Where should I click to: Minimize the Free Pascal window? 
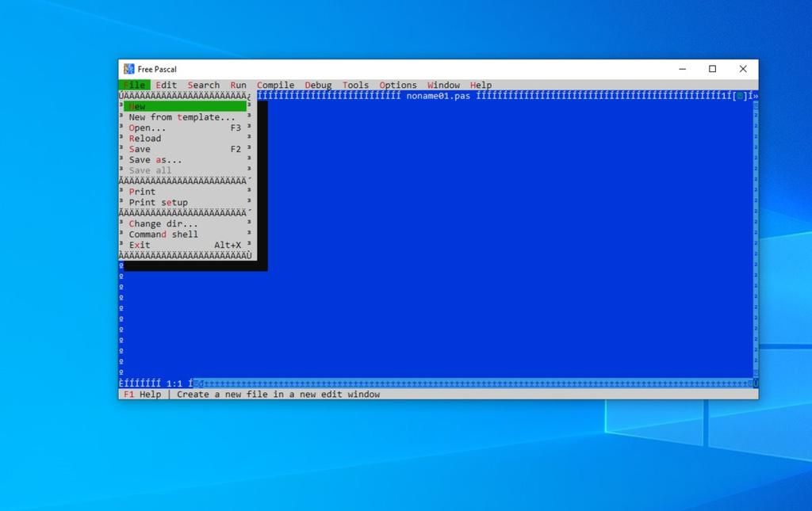pos(683,69)
